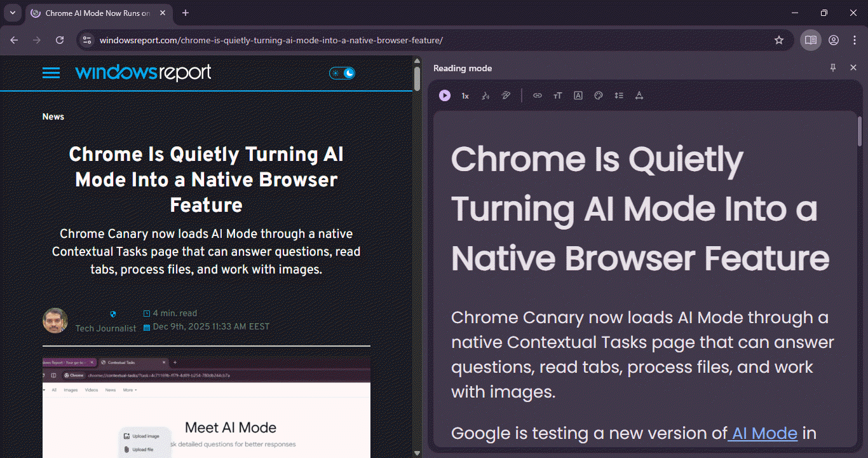Switch the site dark mode toggle
868x458 pixels.
(342, 73)
